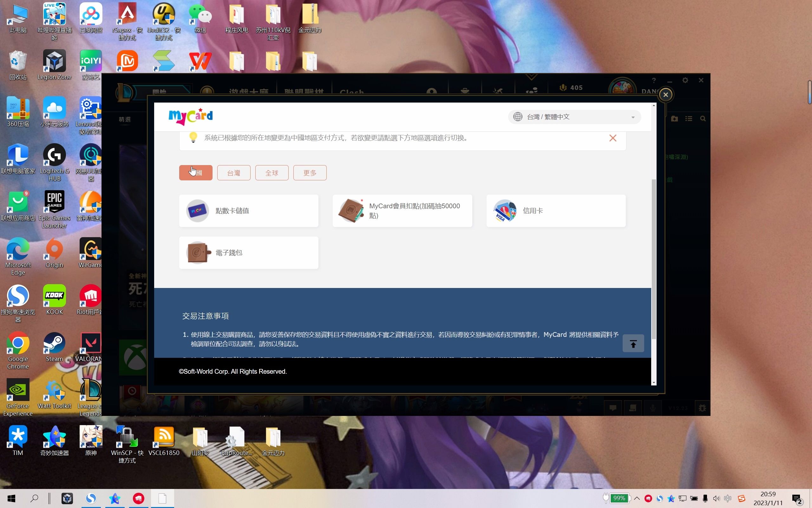This screenshot has width=812, height=508.
Task: Open taskbar search magnifier
Action: point(34,498)
